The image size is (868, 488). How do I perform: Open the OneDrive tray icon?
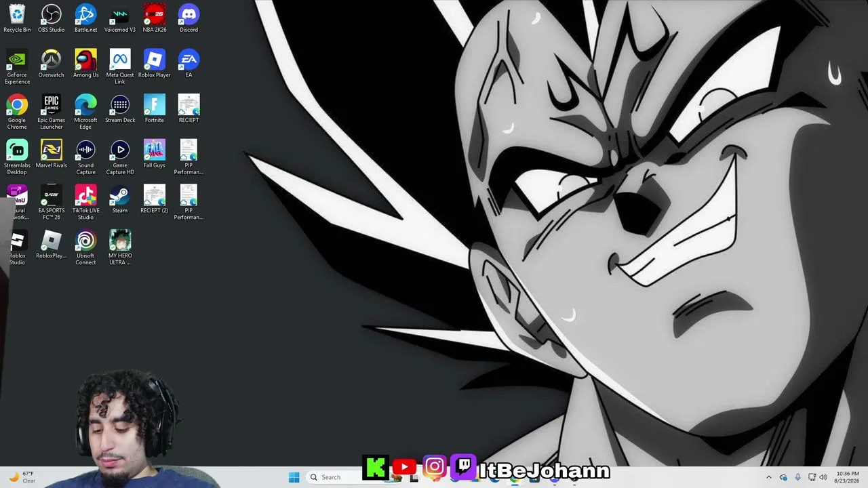[783, 477]
